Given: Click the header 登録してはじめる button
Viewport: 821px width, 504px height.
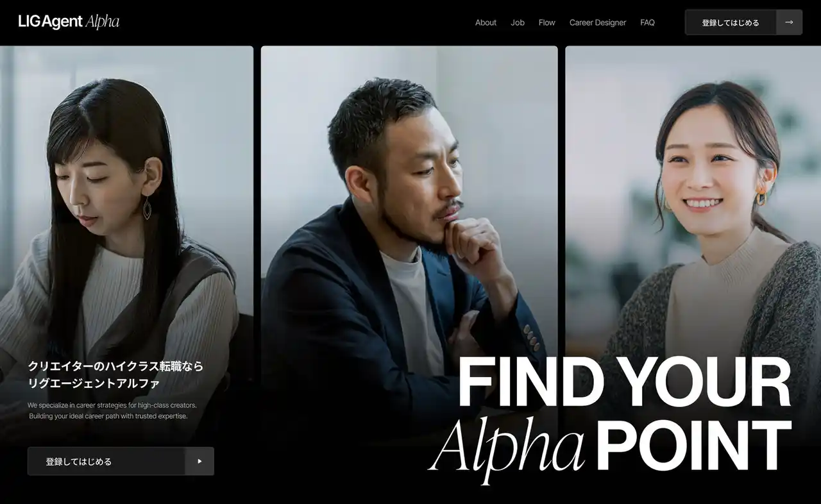Looking at the screenshot, I should coord(743,22).
